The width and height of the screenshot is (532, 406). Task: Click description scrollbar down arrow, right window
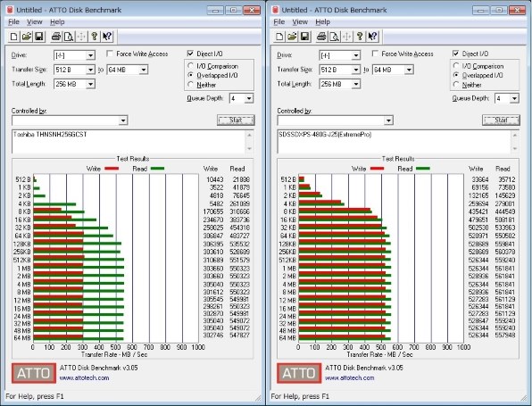point(515,148)
